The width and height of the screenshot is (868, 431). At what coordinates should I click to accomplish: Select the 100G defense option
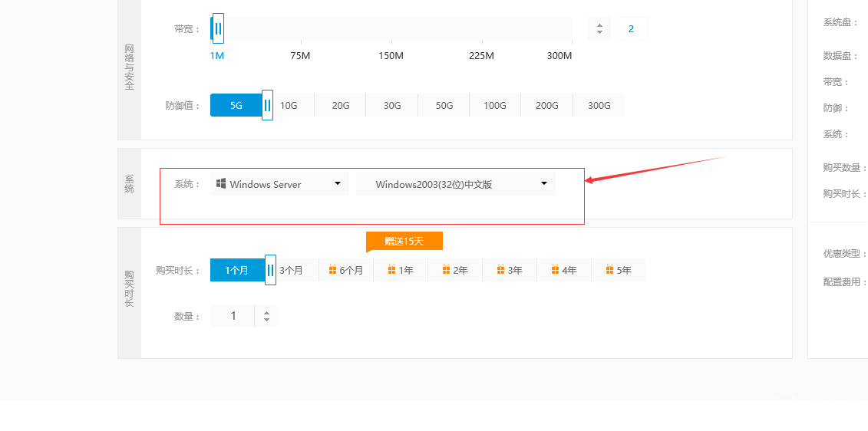pos(495,106)
